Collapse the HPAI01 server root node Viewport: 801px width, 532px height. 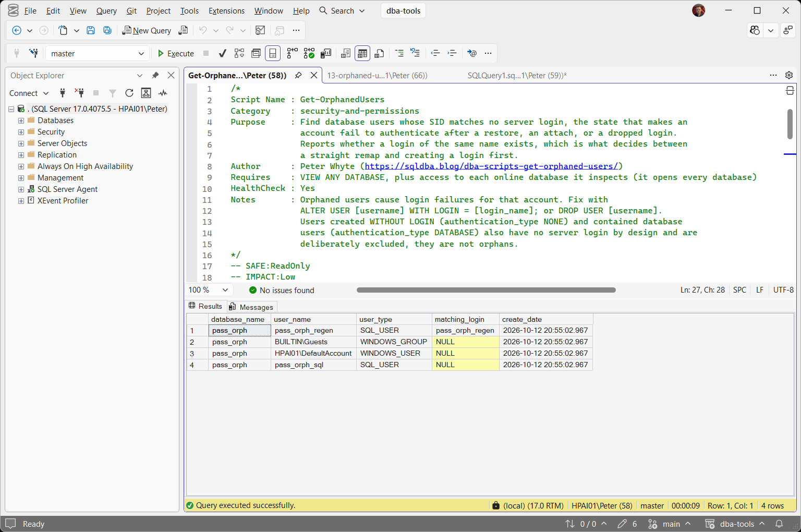pyautogui.click(x=11, y=109)
